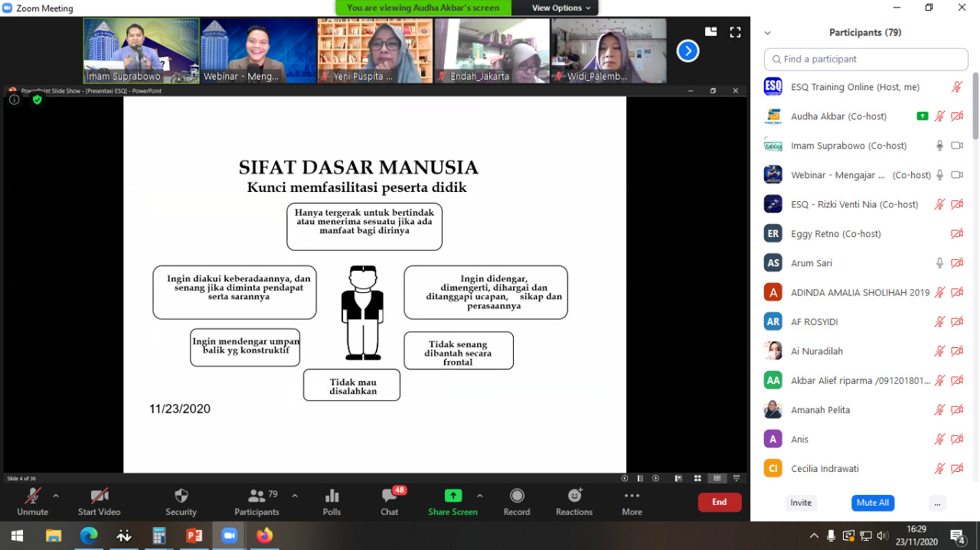This screenshot has height=550, width=980.
Task: Toggle Imam Suprabowo's microphone in participants
Action: 939,145
